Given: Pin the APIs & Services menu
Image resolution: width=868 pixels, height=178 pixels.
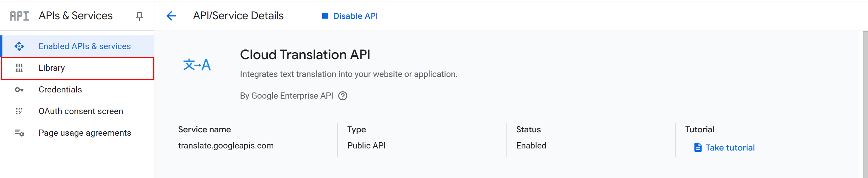Looking at the screenshot, I should coord(139,16).
